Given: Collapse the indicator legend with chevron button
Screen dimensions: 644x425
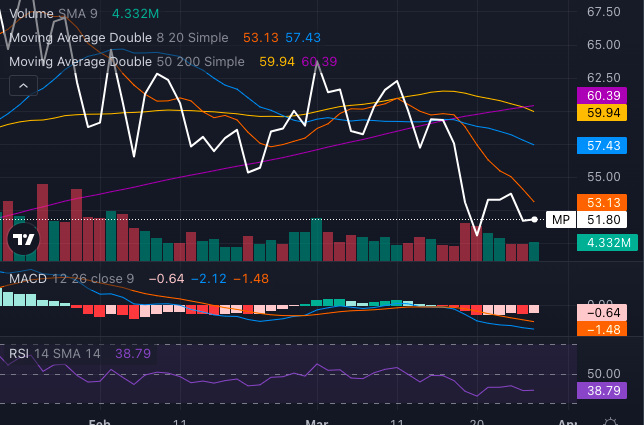Looking at the screenshot, I should click(21, 86).
